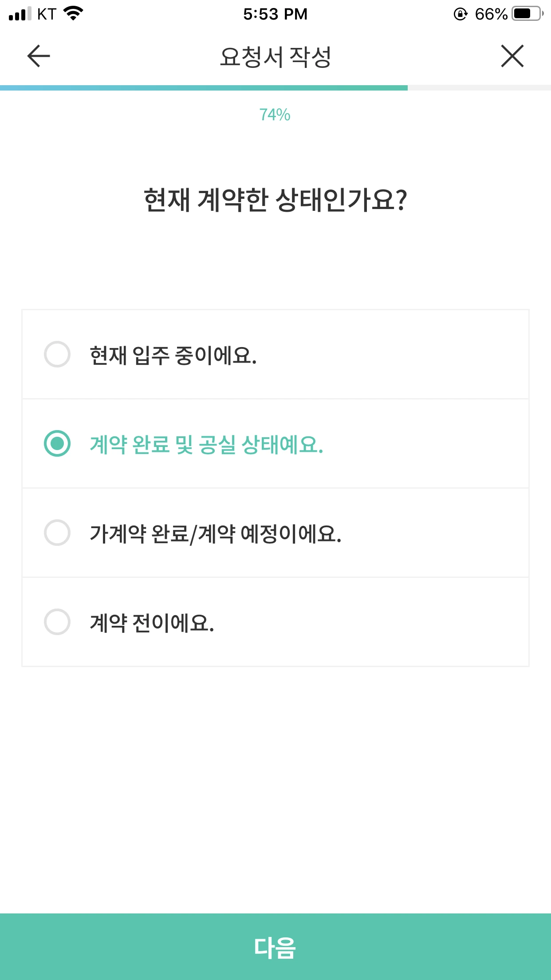The width and height of the screenshot is (551, 980).
Task: Tap the 74% progress label
Action: [x=275, y=115]
